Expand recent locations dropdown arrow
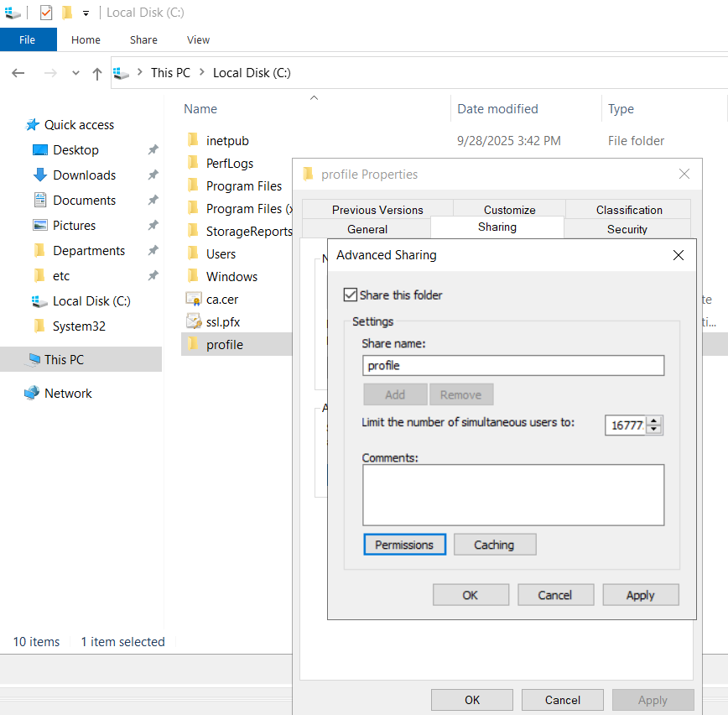The height and width of the screenshot is (715, 728). pyautogui.click(x=75, y=73)
